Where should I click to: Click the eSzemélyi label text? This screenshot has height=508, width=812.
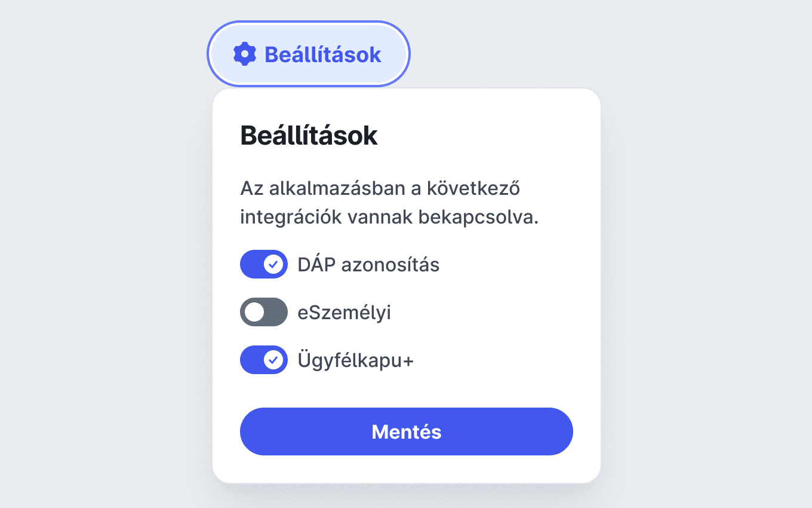344,313
